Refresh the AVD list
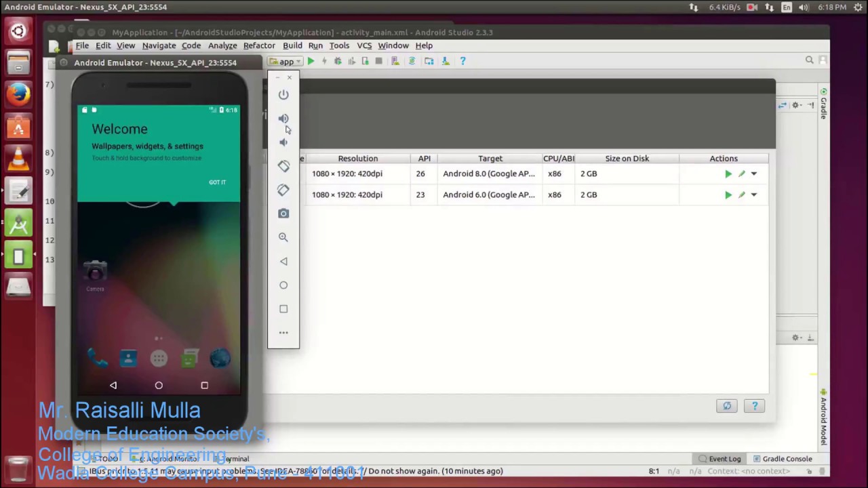 coord(727,406)
